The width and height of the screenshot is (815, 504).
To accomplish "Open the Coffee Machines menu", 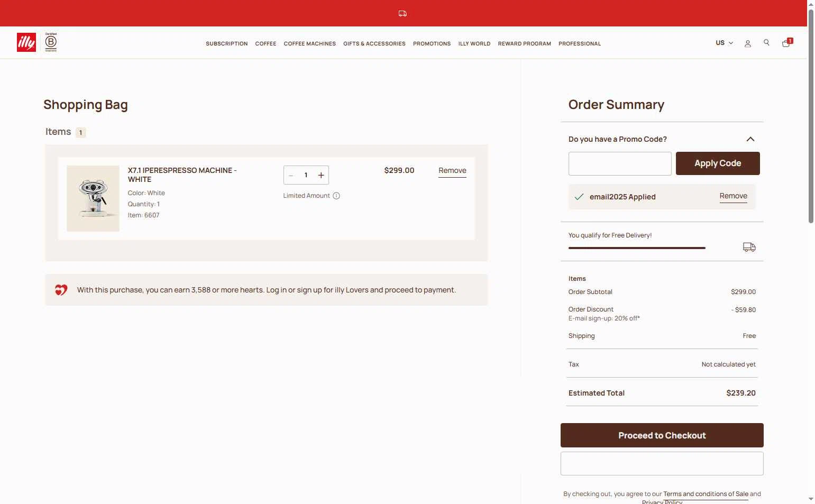I will pos(310,44).
